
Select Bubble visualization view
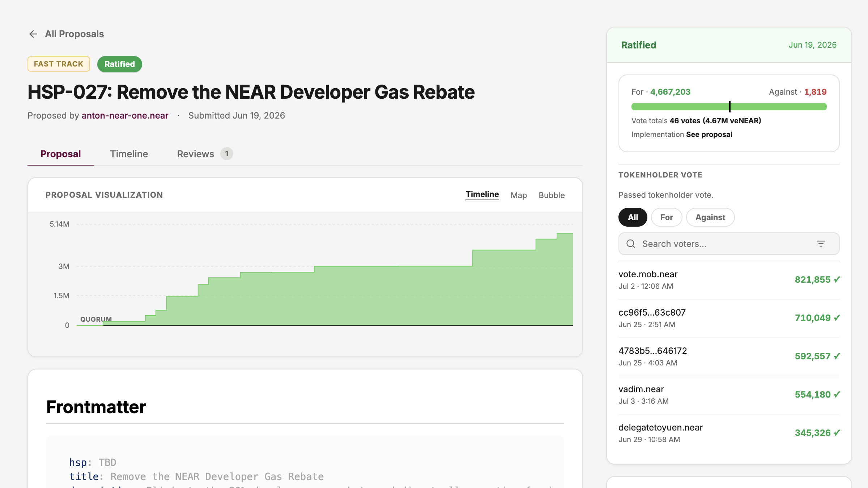click(552, 195)
